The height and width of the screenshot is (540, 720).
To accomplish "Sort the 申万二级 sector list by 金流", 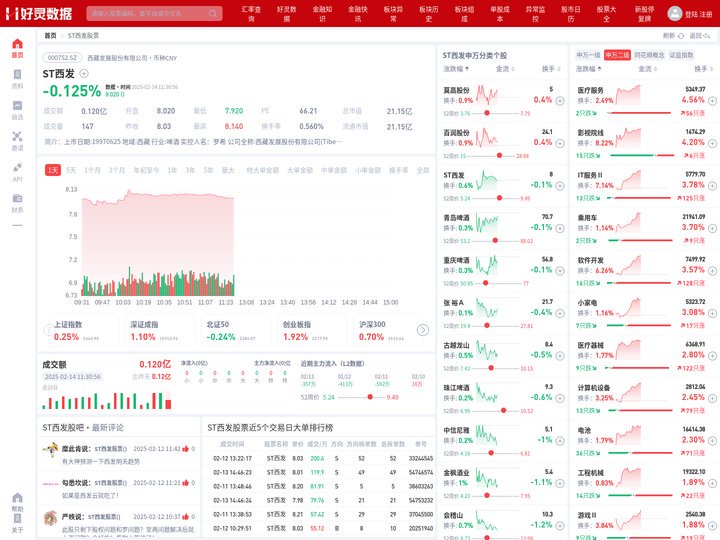I will pos(647,69).
